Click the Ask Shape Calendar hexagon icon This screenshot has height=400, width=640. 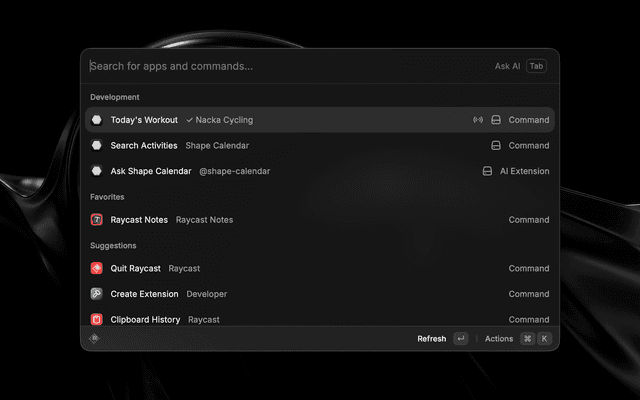97,171
